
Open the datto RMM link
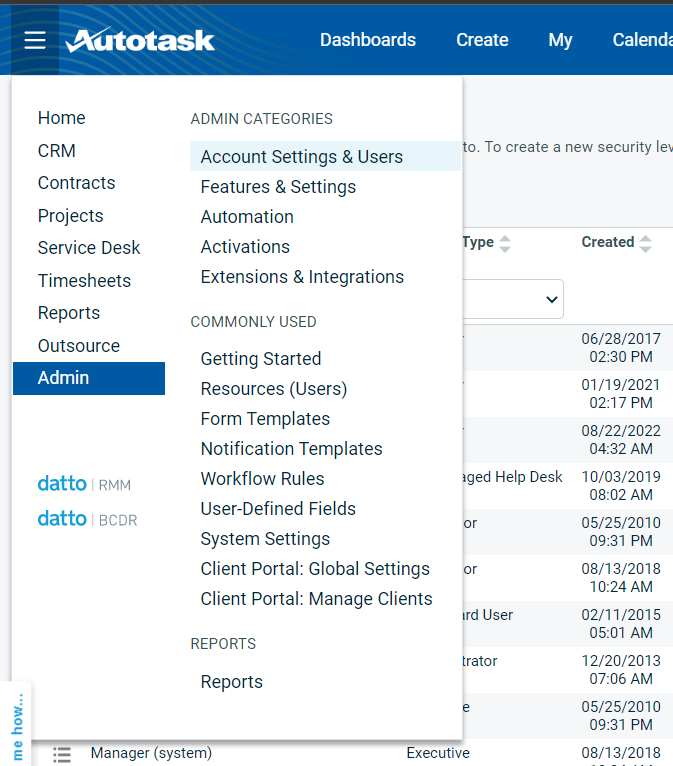pos(84,484)
